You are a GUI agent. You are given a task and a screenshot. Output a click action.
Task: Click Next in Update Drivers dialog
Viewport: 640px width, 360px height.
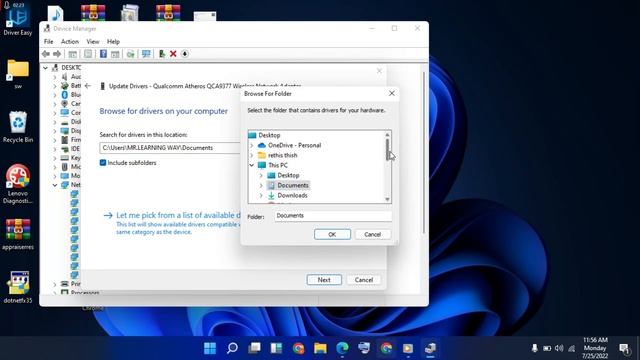pyautogui.click(x=324, y=280)
